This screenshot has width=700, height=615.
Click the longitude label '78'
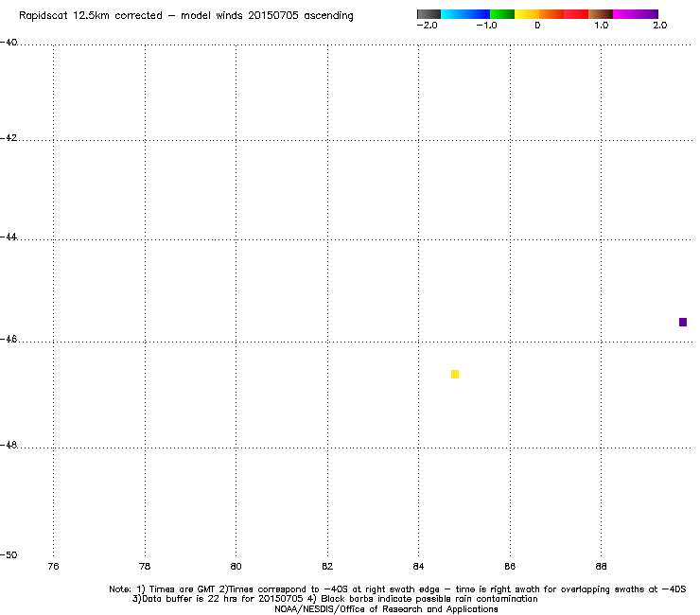point(145,567)
